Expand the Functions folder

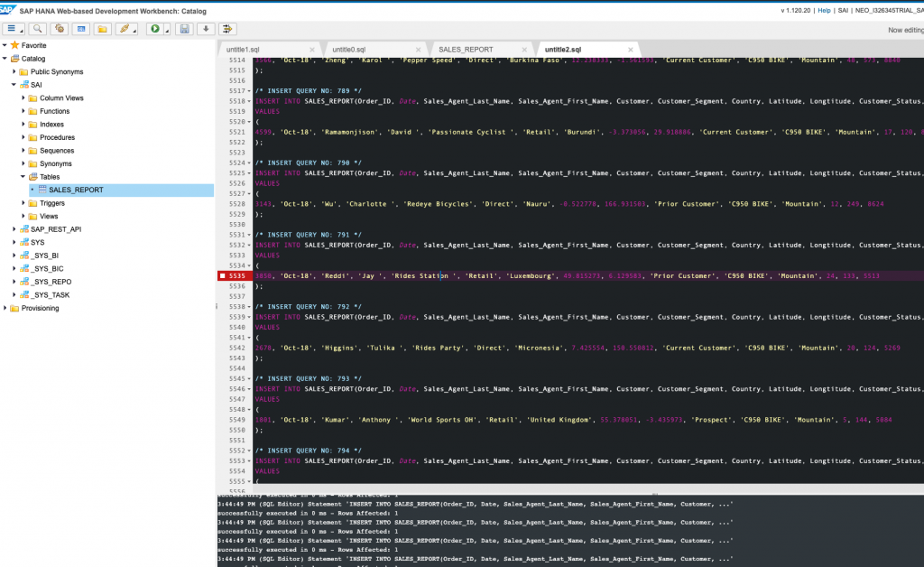(23, 111)
